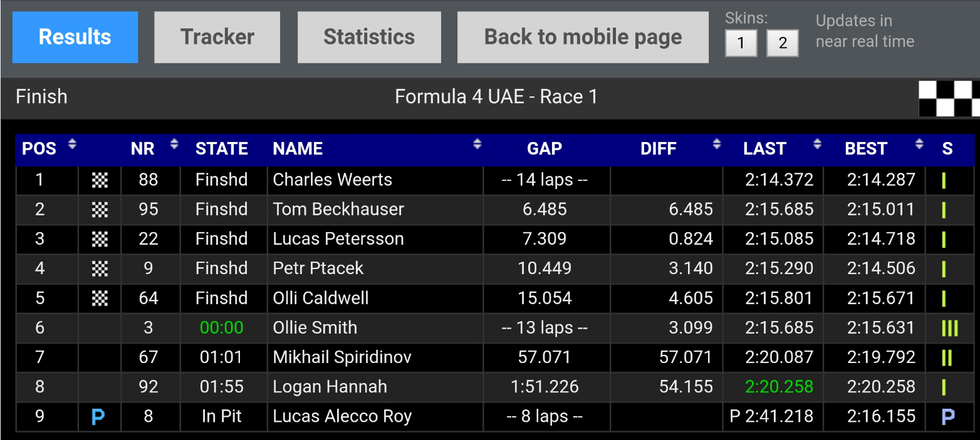Select driver name Petr Ptacek
The height and width of the screenshot is (440, 980).
tap(318, 269)
